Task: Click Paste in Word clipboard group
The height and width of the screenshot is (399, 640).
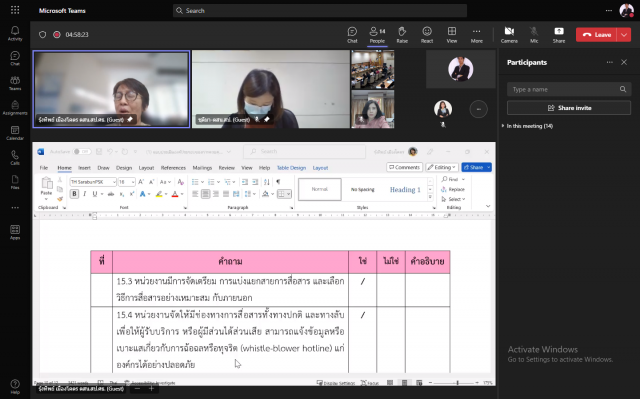Action: [46, 187]
